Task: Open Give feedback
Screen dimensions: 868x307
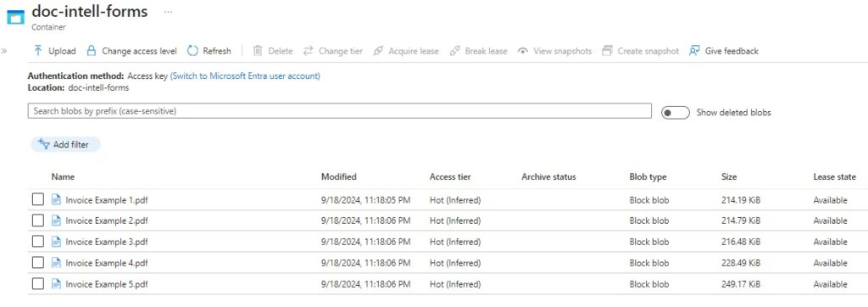Action: [x=724, y=51]
